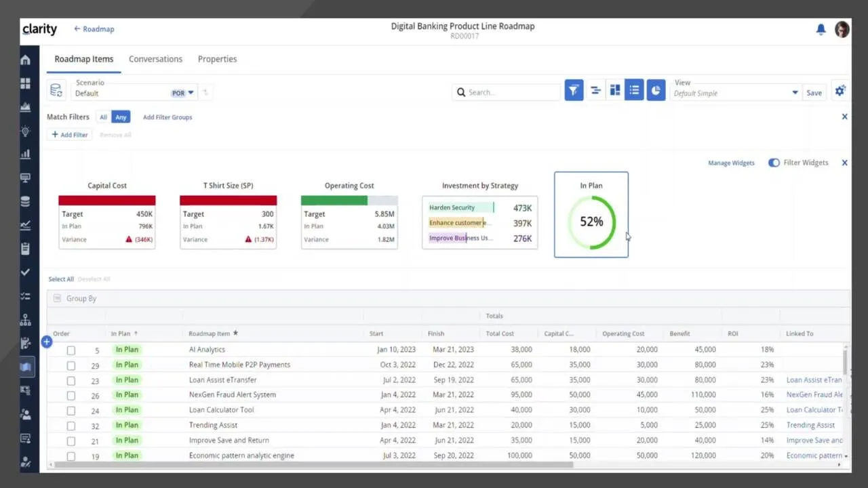The image size is (868, 488).
Task: Open view settings gear icon
Action: 840,91
